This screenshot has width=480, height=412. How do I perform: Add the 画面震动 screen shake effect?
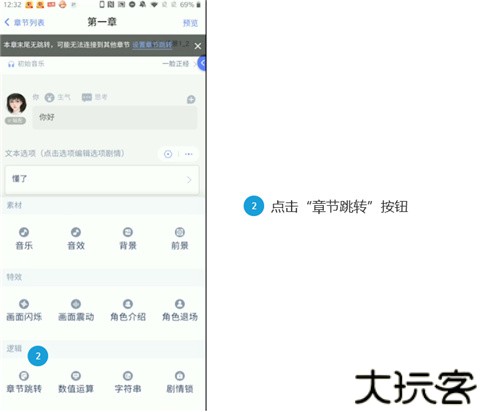pyautogui.click(x=76, y=310)
